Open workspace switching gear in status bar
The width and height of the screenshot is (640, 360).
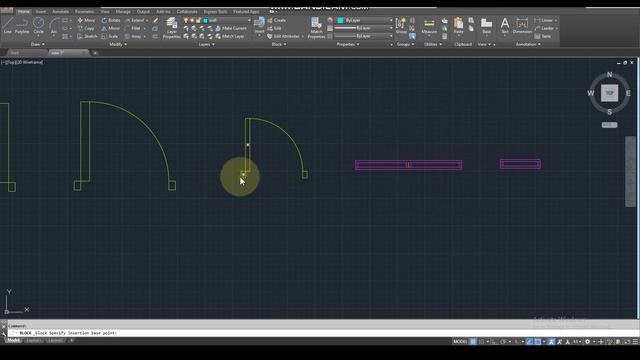click(587, 342)
